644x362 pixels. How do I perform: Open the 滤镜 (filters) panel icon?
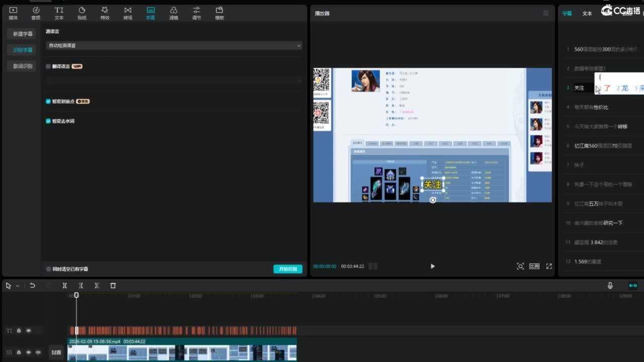point(174,13)
